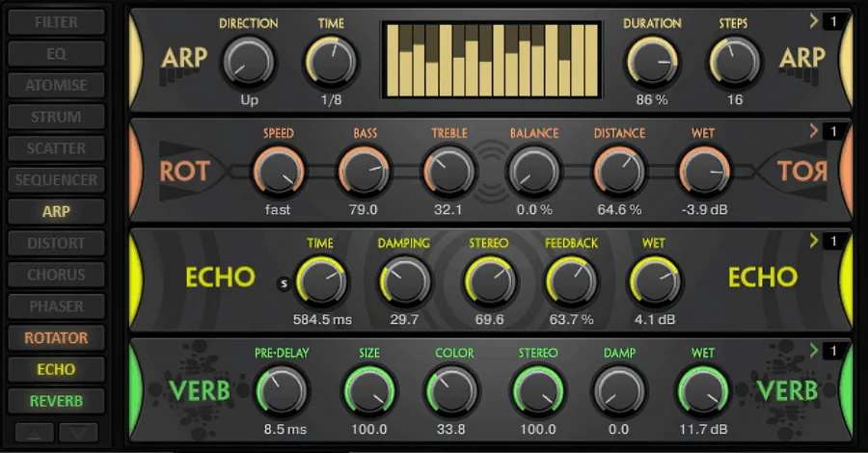Screen dimensions: 868x453
Task: Click the ARP Direction value 'Up'
Action: pyautogui.click(x=249, y=100)
